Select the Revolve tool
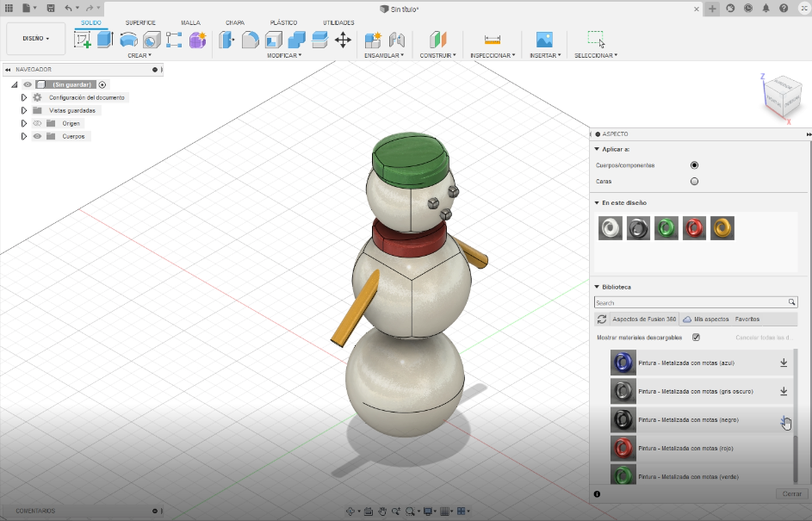Screen dimensions: 812x521 (128, 40)
